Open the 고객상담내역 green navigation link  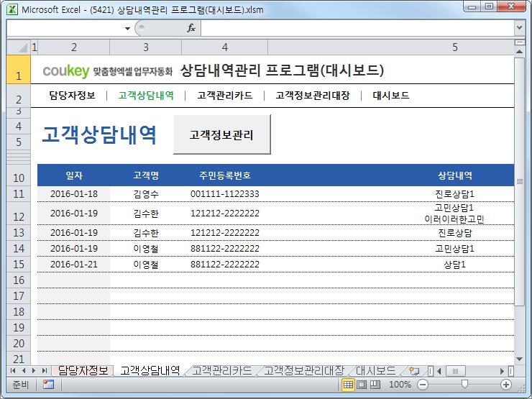coord(146,96)
